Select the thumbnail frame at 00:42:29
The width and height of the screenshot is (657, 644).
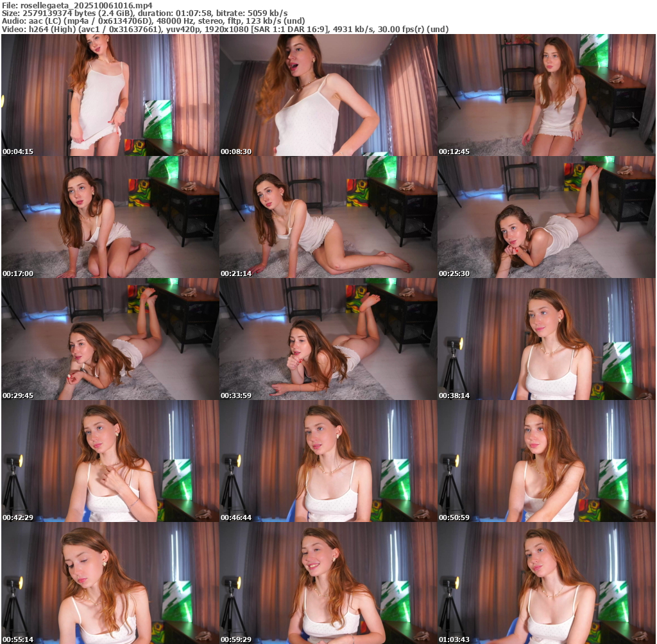click(x=110, y=461)
